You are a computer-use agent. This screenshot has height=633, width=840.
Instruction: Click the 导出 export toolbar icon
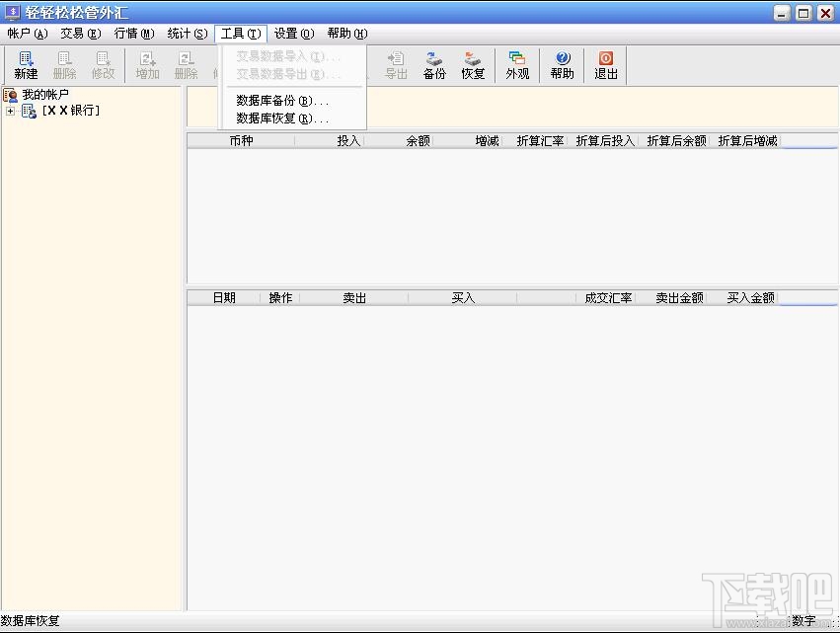click(396, 65)
